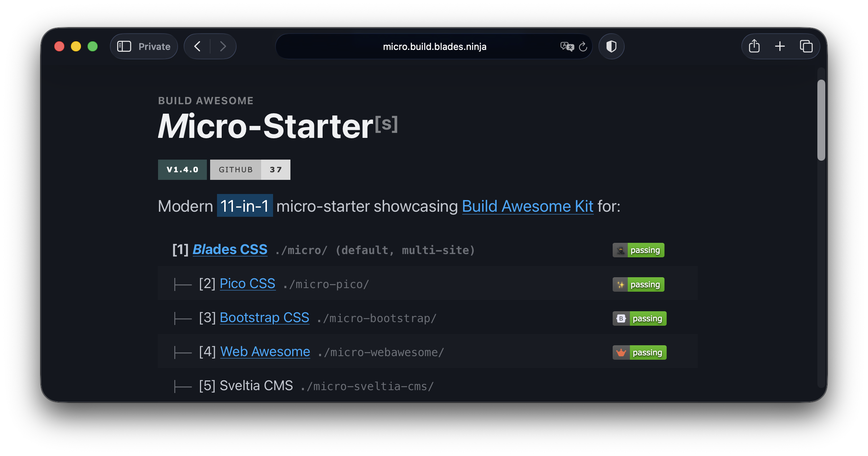868x456 pixels.
Task: Click the Blades CSS passing badge
Action: tap(638, 250)
